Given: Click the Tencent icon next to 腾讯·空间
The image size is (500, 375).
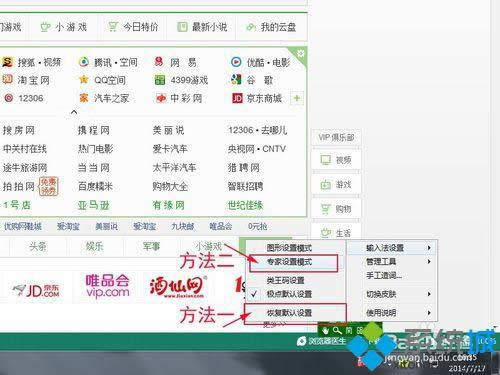Looking at the screenshot, I should point(84,62).
